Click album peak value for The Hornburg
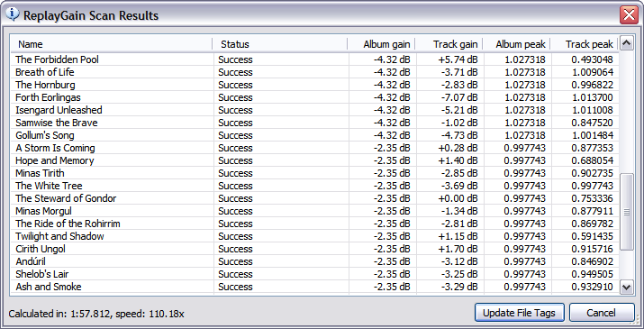 point(524,85)
